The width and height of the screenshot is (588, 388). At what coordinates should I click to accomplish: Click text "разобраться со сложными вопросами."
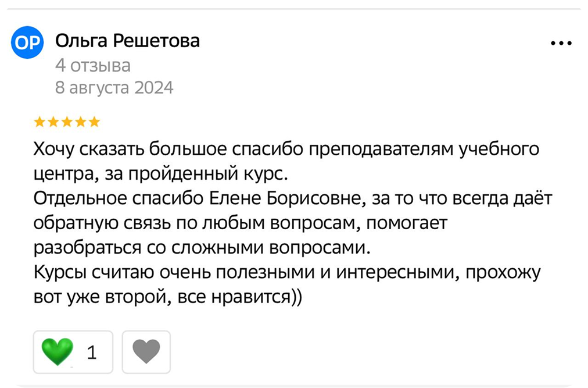click(201, 248)
